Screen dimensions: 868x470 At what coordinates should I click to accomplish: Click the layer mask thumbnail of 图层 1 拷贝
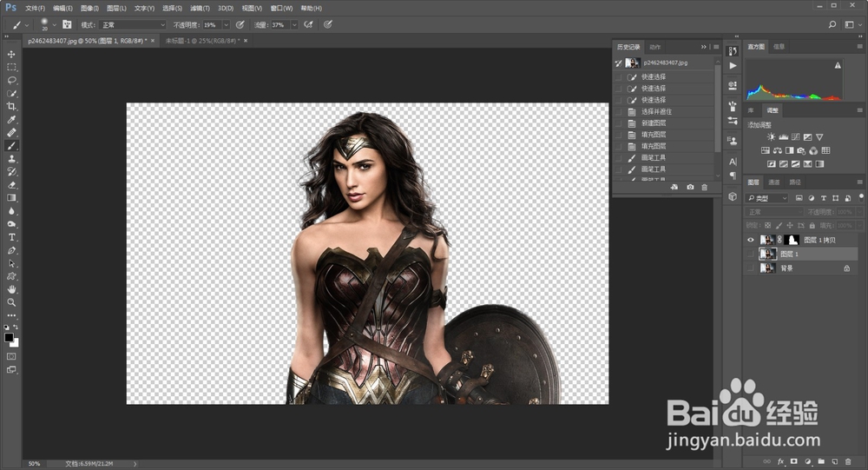[792, 240]
